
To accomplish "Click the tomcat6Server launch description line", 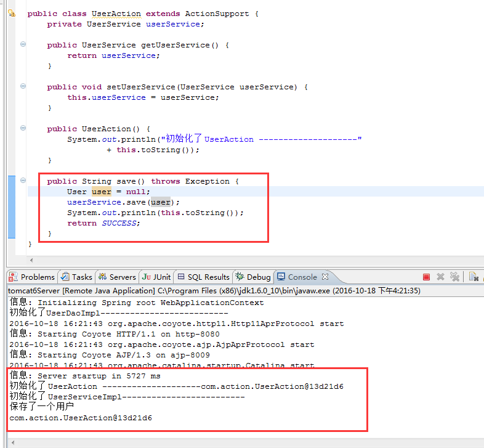I will [214, 291].
